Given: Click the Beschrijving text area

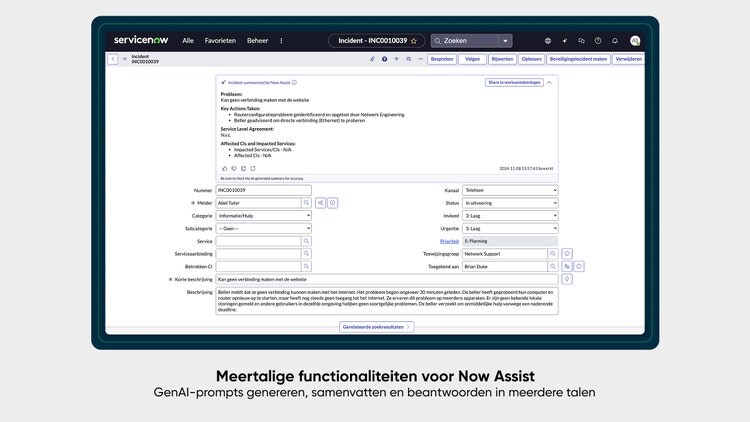Looking at the screenshot, I should 387,300.
